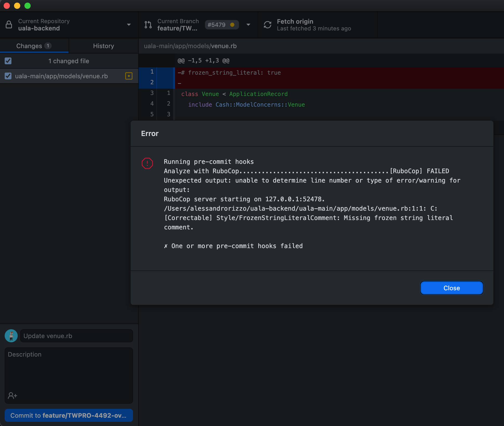
Task: Click the file path uala-main/app/models/venue.rb header
Action: (x=190, y=46)
